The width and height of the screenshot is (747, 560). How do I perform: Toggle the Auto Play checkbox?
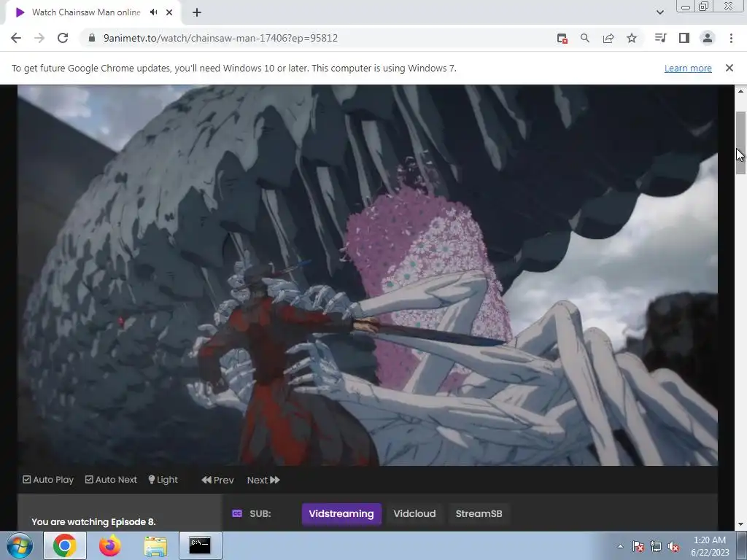[x=48, y=480]
